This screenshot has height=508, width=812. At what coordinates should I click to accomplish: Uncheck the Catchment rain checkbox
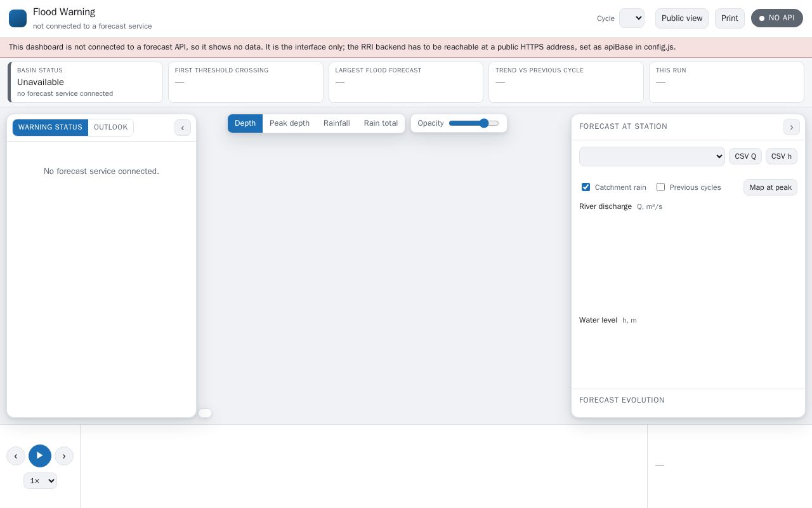586,187
